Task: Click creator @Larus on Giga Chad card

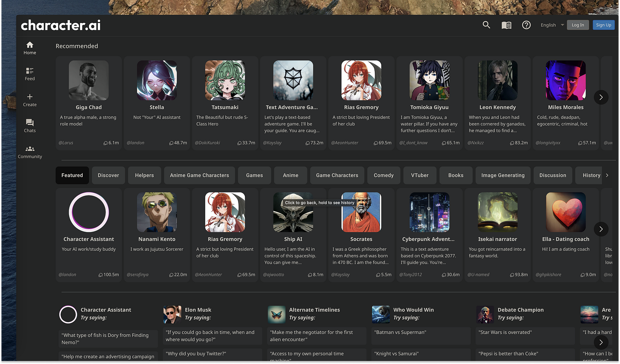Action: (66, 143)
